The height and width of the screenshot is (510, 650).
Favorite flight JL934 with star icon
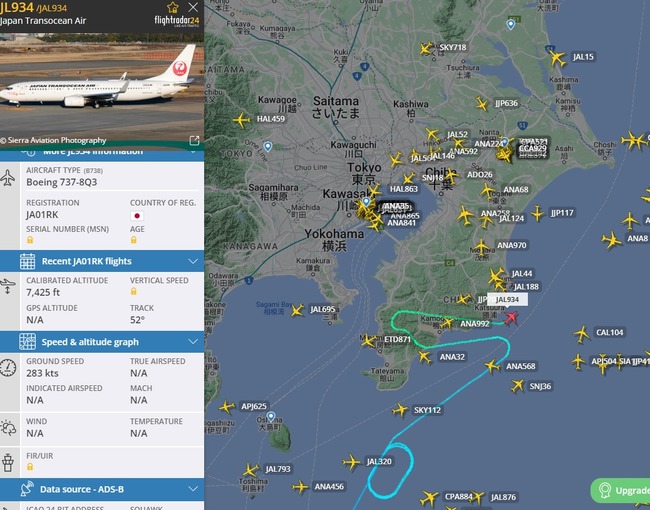point(173,7)
